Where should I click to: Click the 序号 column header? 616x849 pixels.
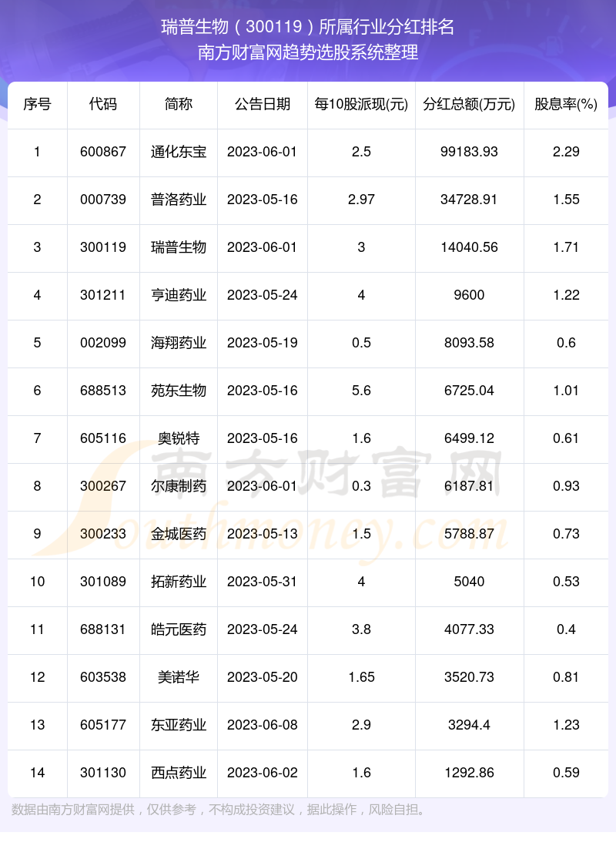(x=37, y=104)
